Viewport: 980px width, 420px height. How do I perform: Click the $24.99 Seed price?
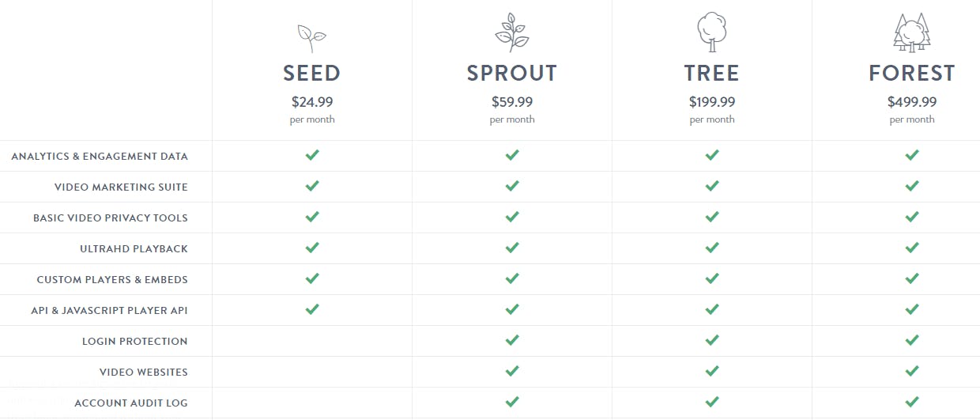(x=311, y=102)
